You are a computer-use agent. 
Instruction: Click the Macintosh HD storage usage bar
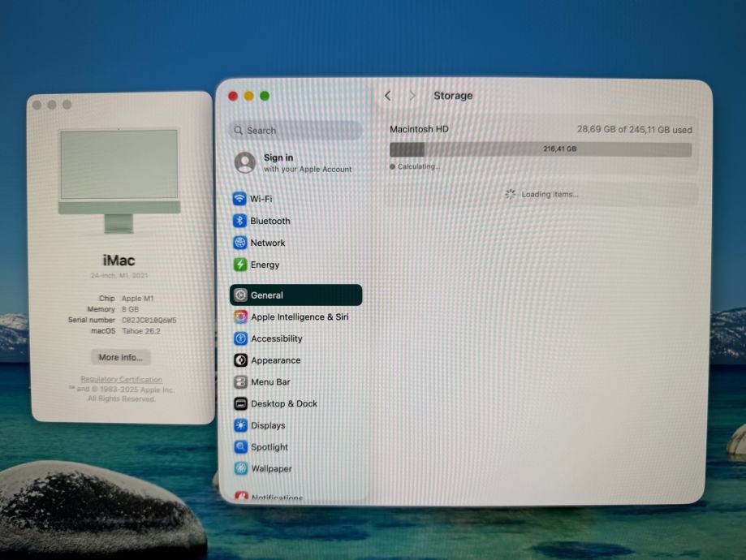point(541,149)
